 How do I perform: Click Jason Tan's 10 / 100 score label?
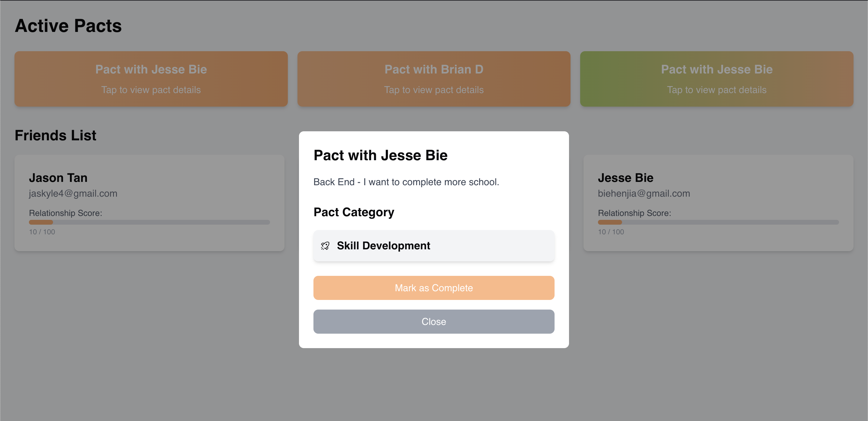[x=42, y=232]
